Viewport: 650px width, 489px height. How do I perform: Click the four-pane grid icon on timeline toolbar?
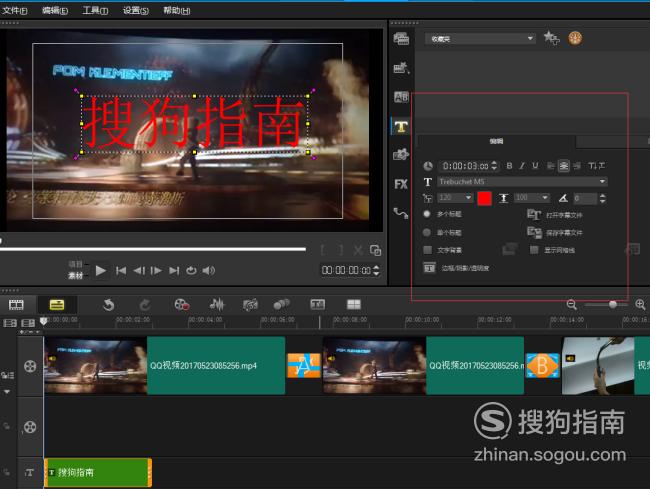tap(354, 305)
